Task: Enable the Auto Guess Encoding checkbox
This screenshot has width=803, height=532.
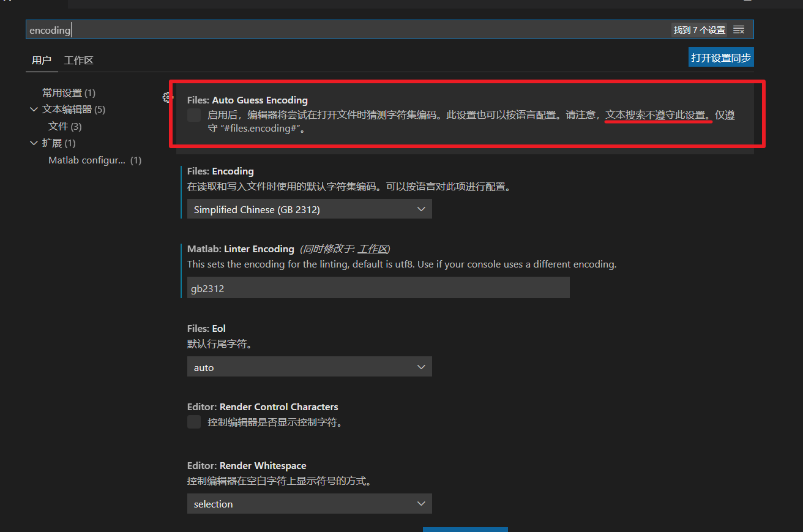Action: 194,115
